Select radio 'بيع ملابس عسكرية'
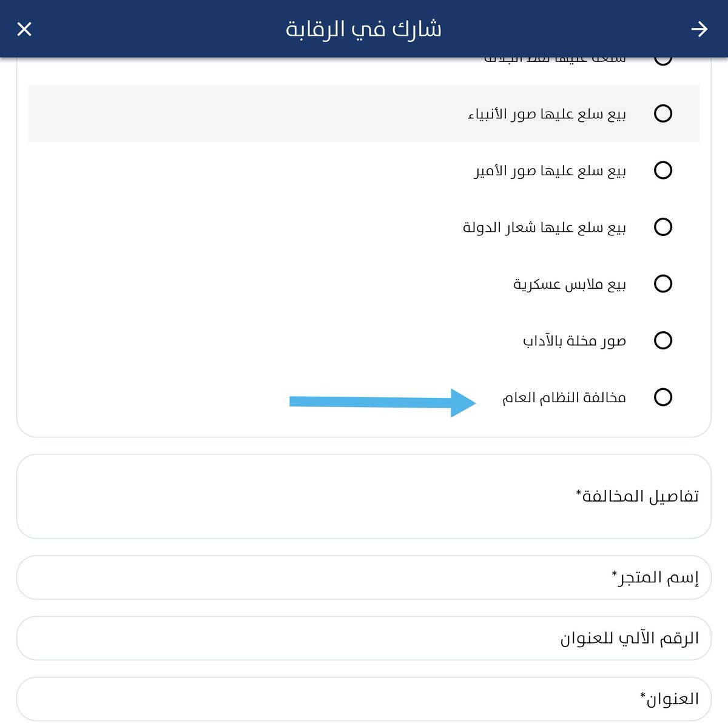The width and height of the screenshot is (728, 723). click(663, 283)
